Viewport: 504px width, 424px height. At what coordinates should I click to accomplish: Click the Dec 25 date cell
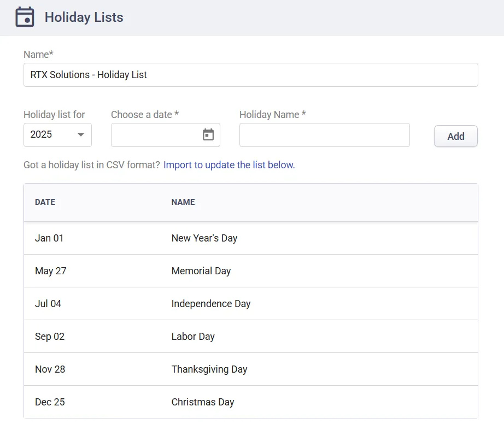50,402
